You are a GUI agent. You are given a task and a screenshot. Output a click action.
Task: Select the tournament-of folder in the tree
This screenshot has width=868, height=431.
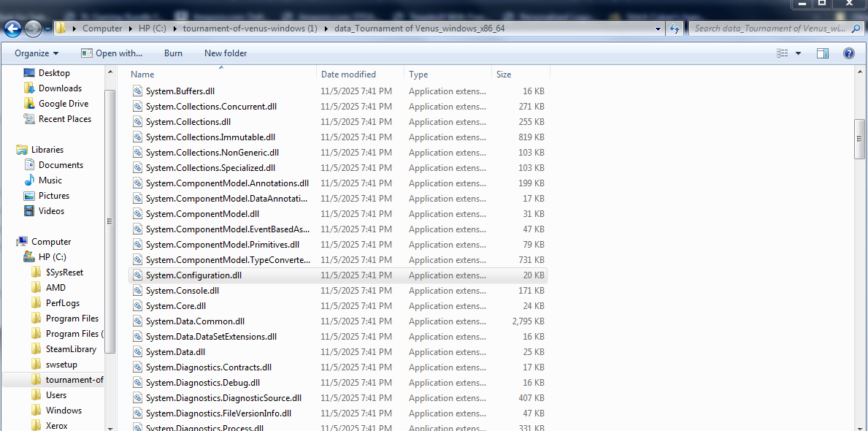point(74,379)
